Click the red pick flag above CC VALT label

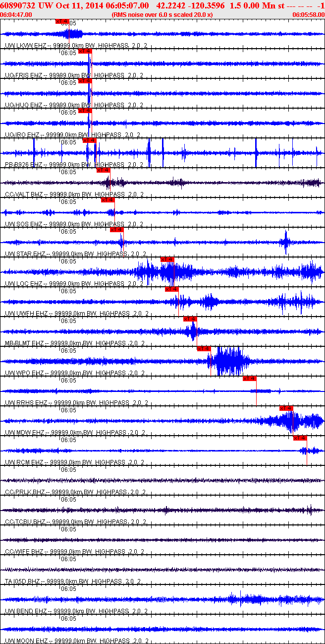point(103,170)
